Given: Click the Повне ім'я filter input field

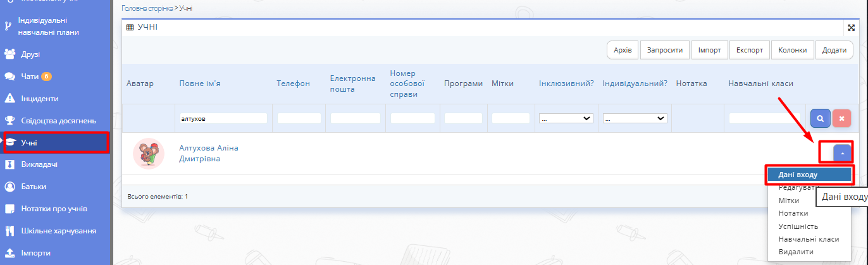Looking at the screenshot, I should pos(223,118).
